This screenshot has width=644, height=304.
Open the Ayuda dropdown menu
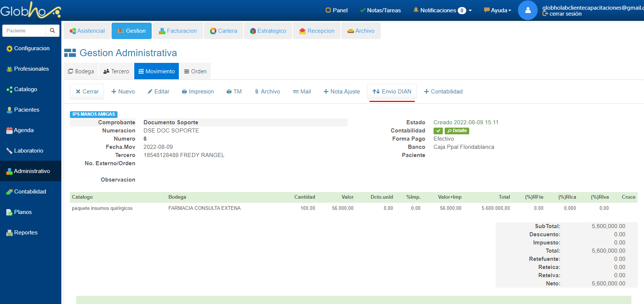click(x=498, y=10)
